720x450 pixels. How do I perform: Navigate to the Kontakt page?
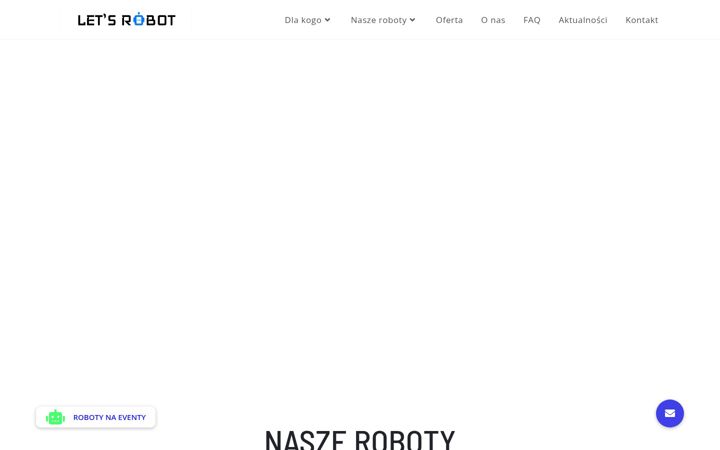[x=641, y=20]
